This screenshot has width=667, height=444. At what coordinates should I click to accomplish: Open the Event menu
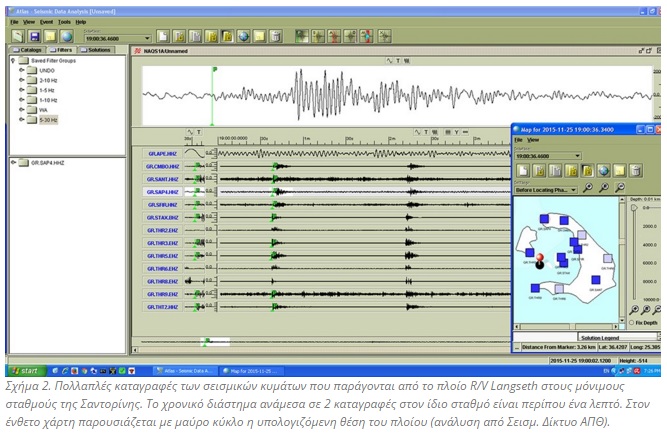click(x=45, y=20)
